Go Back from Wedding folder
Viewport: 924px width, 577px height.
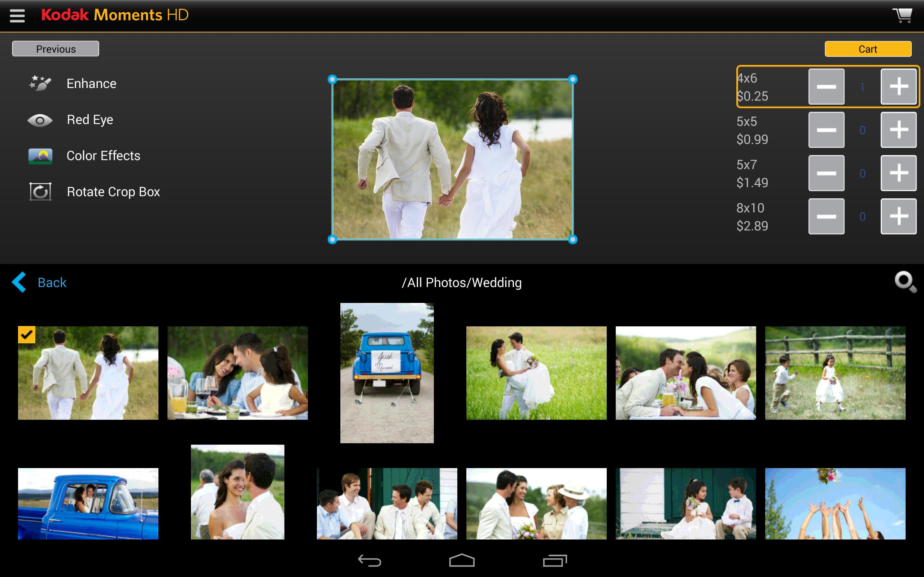(39, 282)
